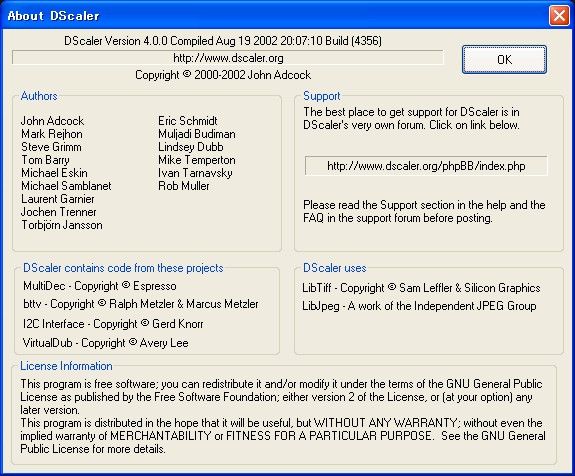Click the bttv Metzler copyright line

point(141,304)
